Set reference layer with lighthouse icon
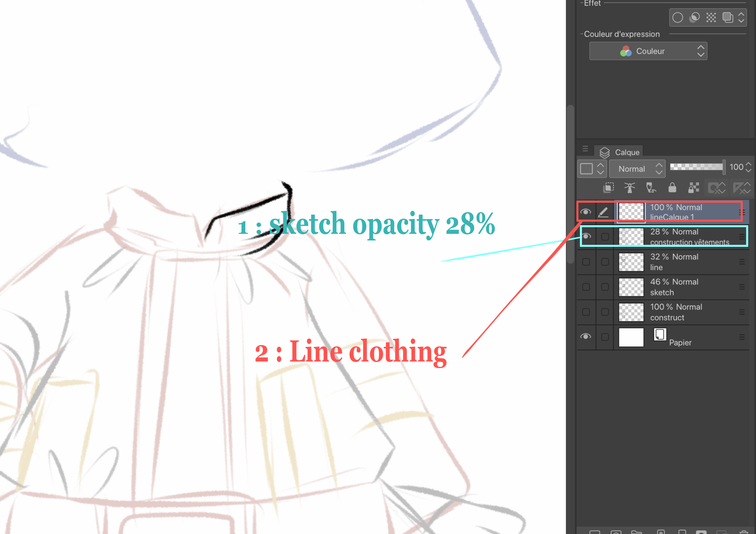756x534 pixels. [x=629, y=188]
